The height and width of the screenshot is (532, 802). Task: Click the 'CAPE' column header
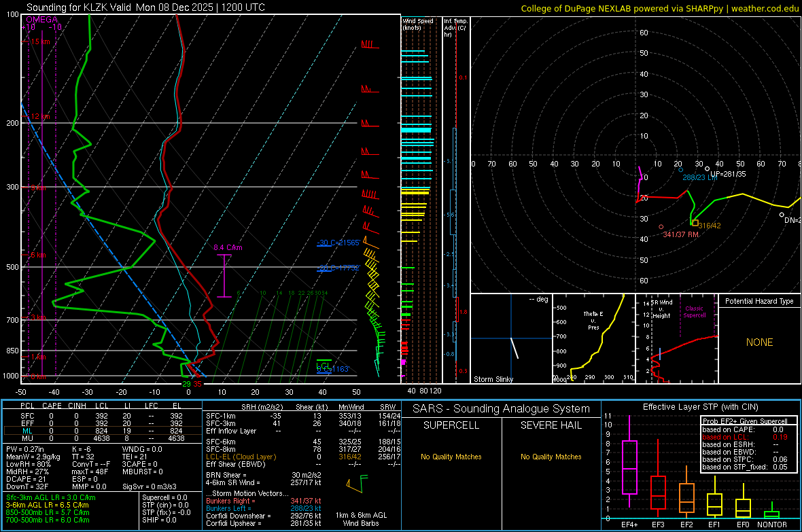(52, 406)
